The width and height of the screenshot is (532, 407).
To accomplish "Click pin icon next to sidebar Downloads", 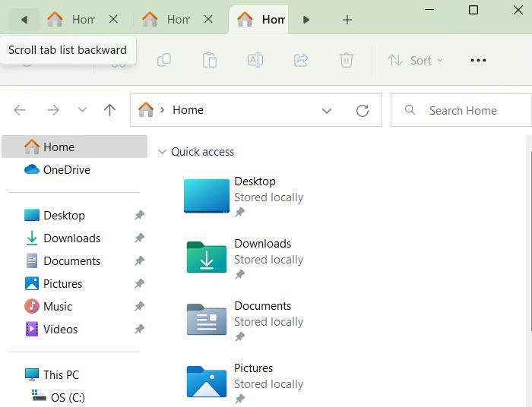I will click(139, 238).
